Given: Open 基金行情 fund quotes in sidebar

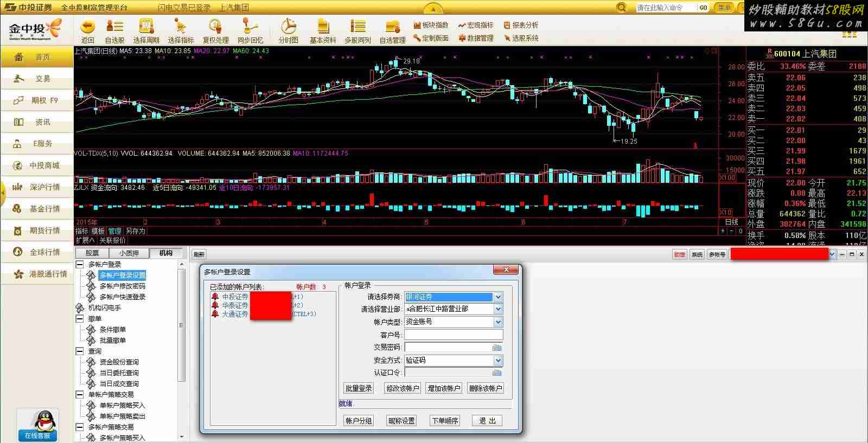Looking at the screenshot, I should click(x=37, y=209).
